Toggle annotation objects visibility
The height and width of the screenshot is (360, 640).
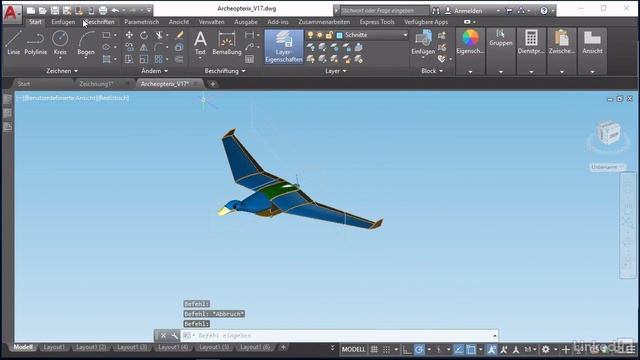[492, 349]
